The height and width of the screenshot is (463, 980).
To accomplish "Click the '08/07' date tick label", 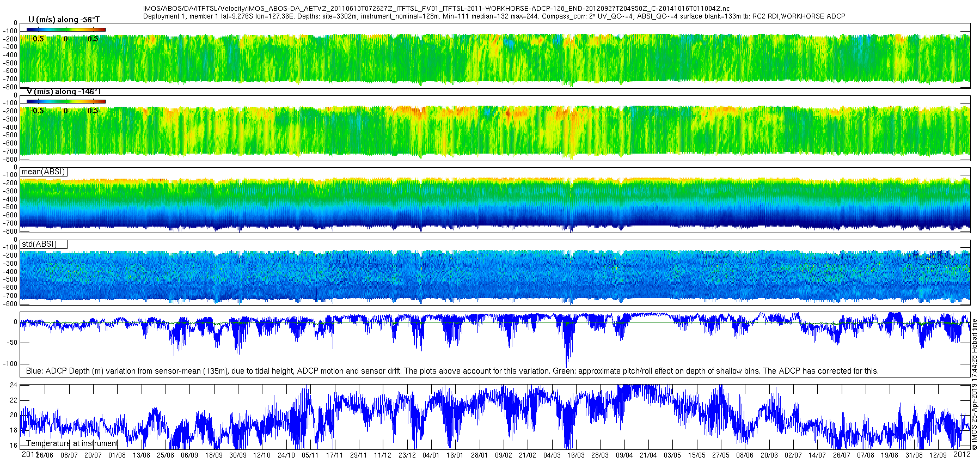I will tap(69, 455).
